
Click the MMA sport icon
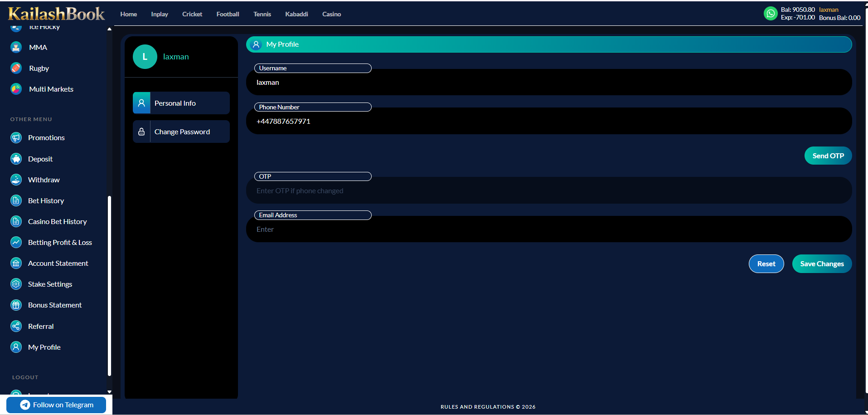(x=16, y=47)
